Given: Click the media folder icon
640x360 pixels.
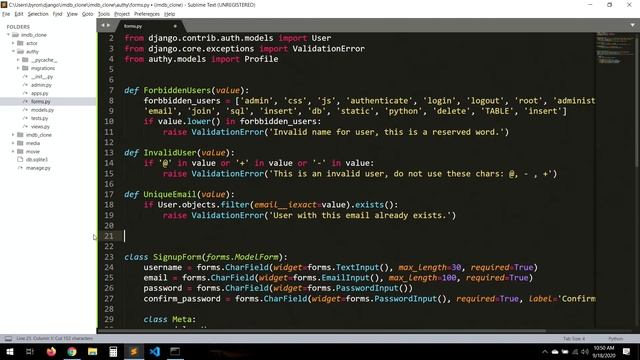Looking at the screenshot, I should pos(20,143).
